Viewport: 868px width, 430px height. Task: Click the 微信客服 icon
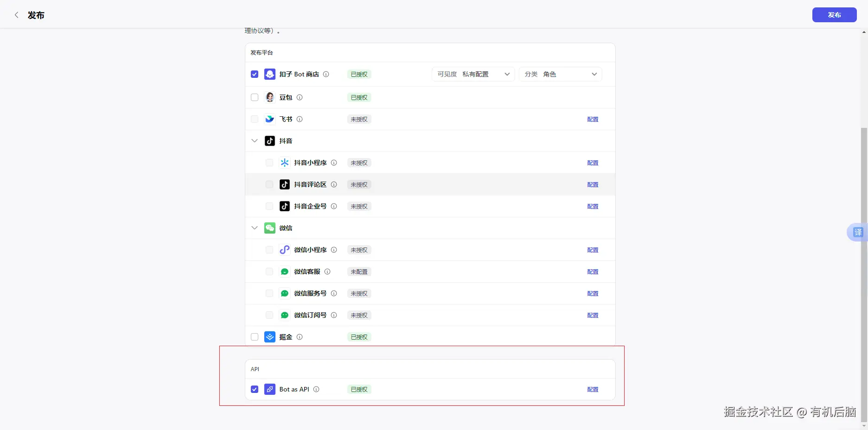click(x=285, y=272)
